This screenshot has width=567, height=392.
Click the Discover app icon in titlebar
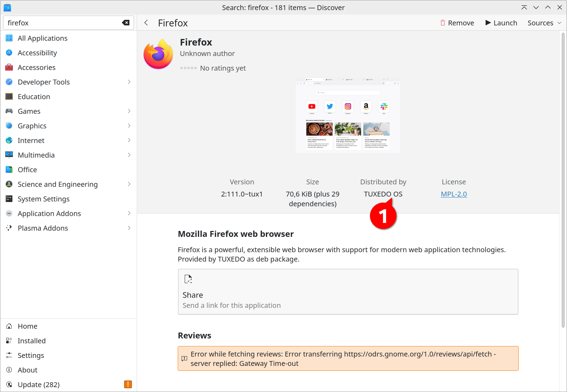pyautogui.click(x=7, y=7)
